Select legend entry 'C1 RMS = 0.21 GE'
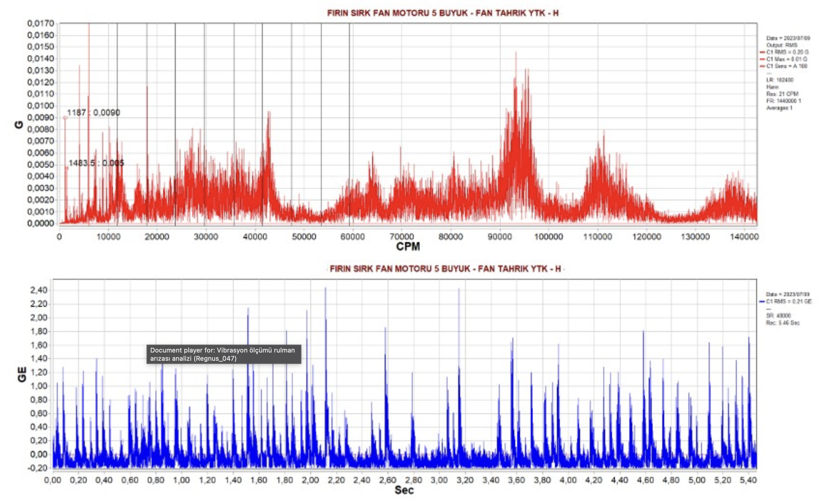 pyautogui.click(x=789, y=302)
